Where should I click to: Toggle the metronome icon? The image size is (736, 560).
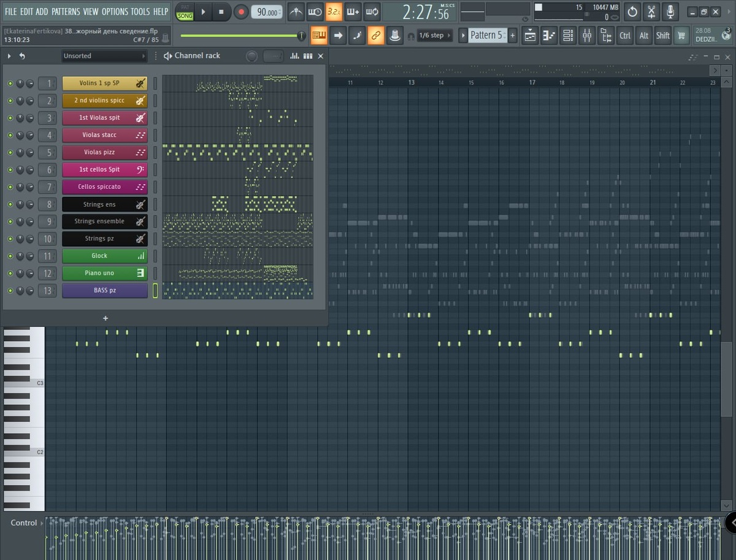pyautogui.click(x=296, y=12)
